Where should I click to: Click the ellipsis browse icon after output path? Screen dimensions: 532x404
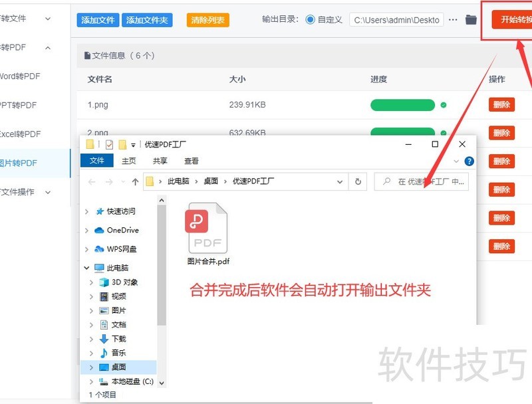coord(453,20)
